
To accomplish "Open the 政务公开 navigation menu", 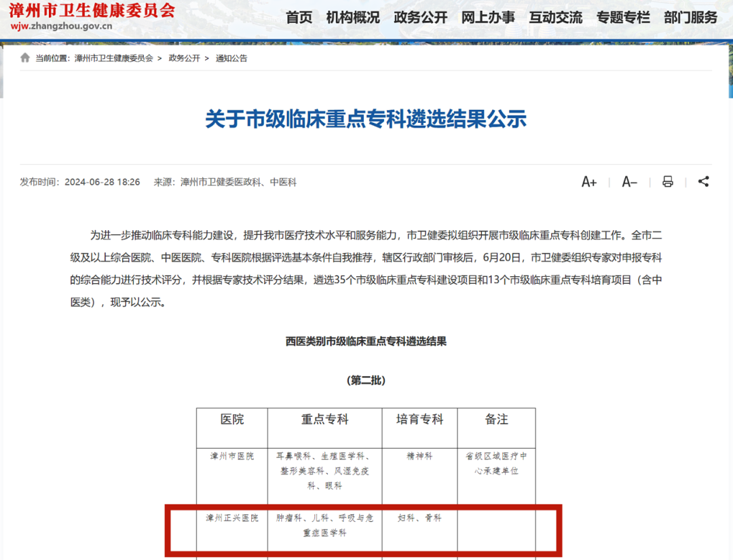I will tap(421, 18).
